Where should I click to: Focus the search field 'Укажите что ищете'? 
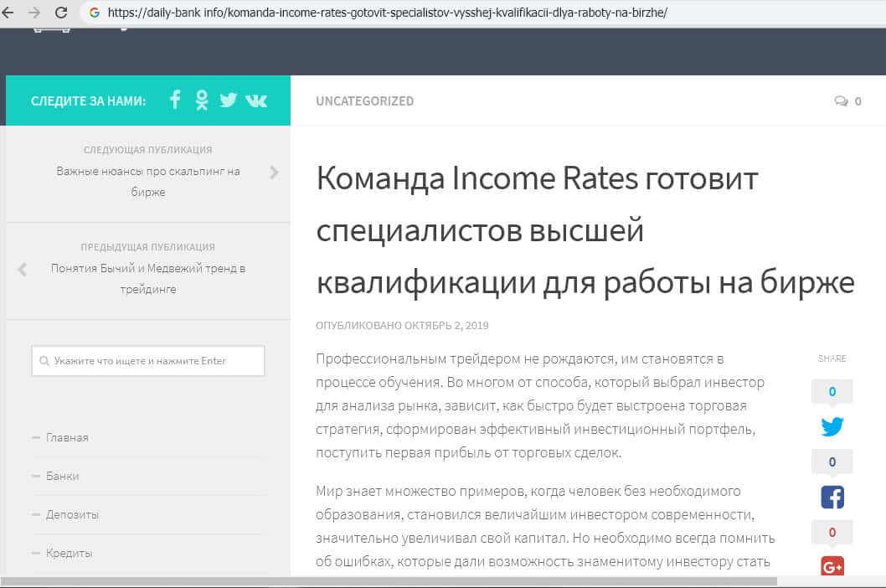148,361
